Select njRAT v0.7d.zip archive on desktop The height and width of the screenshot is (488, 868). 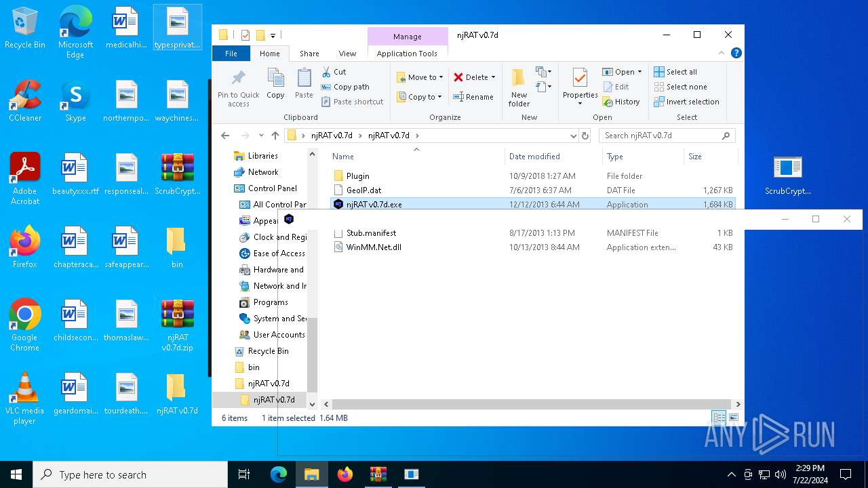(x=178, y=325)
